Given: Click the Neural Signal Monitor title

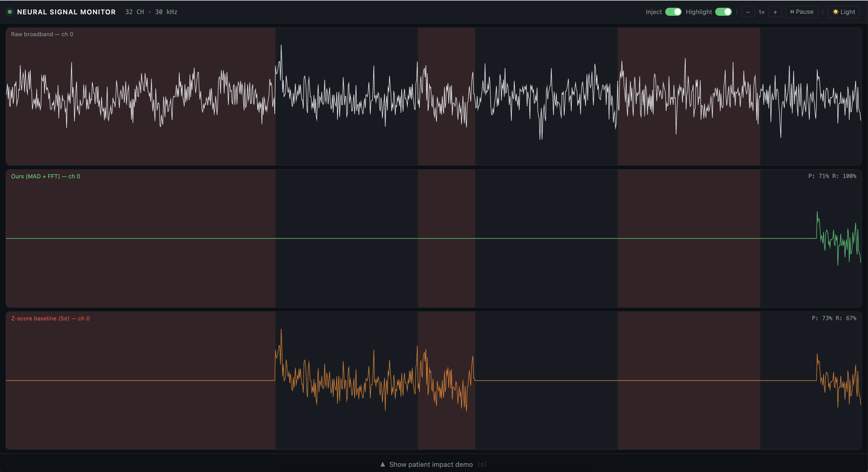Looking at the screenshot, I should tap(66, 12).
